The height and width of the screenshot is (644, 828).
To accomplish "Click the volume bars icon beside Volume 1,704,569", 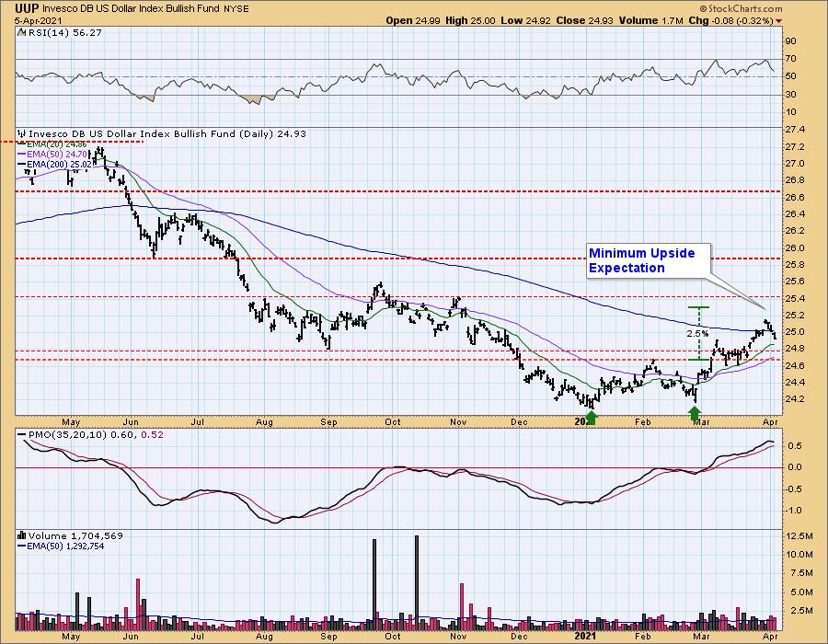I will tap(22, 535).
